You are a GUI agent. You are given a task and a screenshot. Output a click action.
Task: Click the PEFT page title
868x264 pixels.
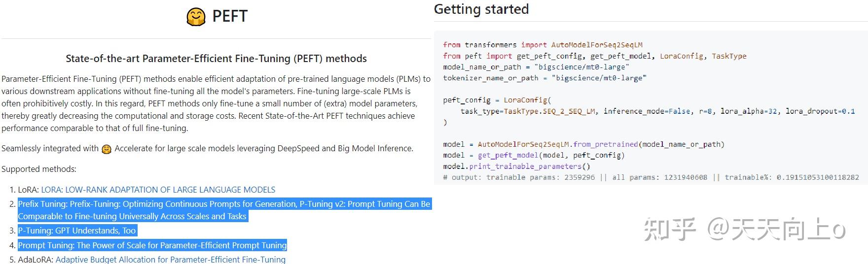(229, 16)
